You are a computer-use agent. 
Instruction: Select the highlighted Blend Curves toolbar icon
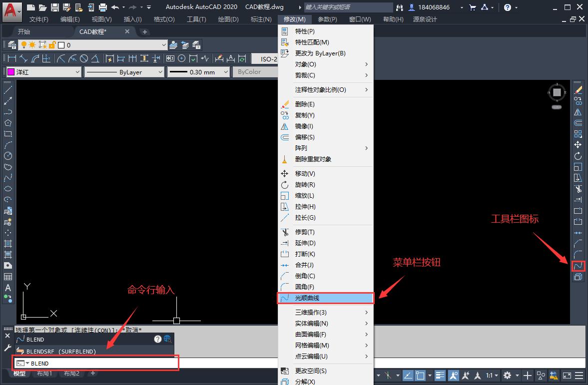click(578, 266)
